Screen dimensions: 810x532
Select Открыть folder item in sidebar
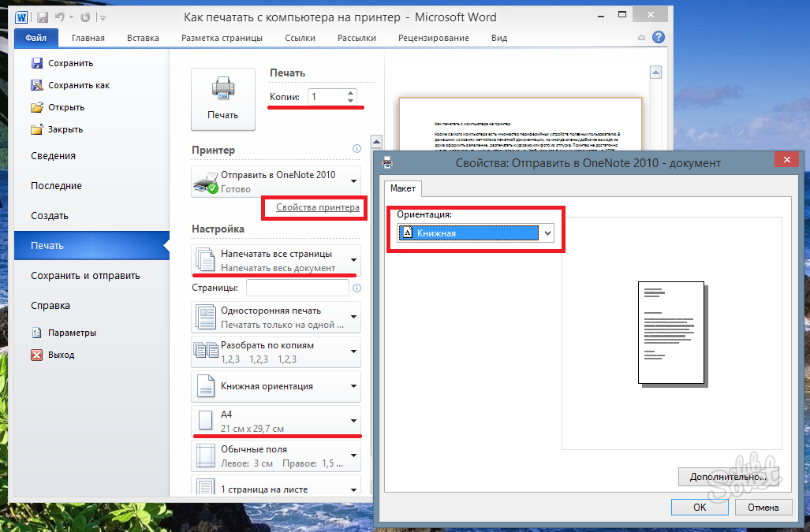(x=65, y=107)
